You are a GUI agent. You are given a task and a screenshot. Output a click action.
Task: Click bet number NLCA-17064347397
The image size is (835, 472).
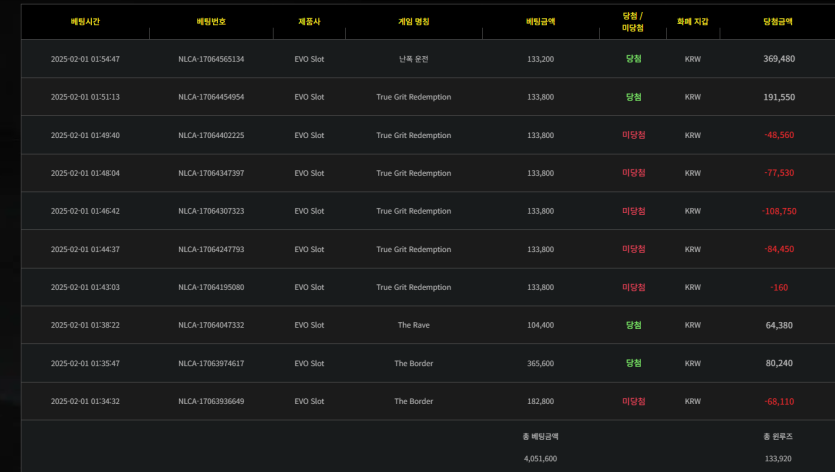[x=211, y=173]
